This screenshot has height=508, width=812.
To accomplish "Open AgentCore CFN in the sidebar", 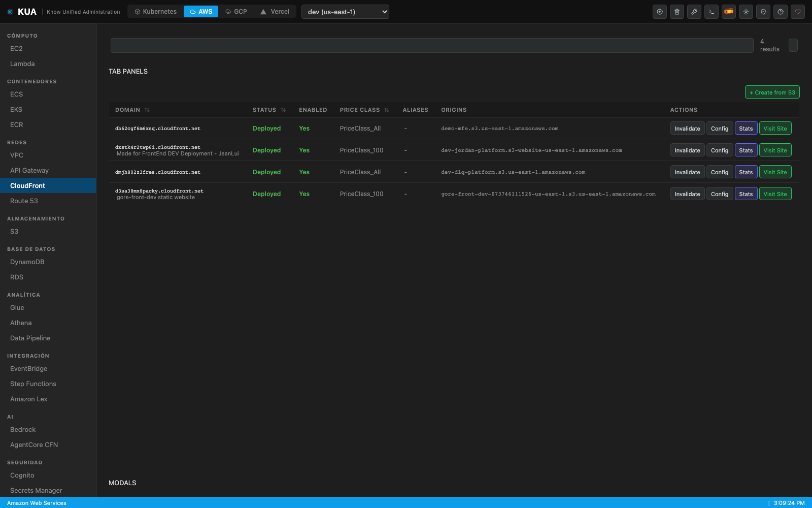I will (x=48, y=445).
